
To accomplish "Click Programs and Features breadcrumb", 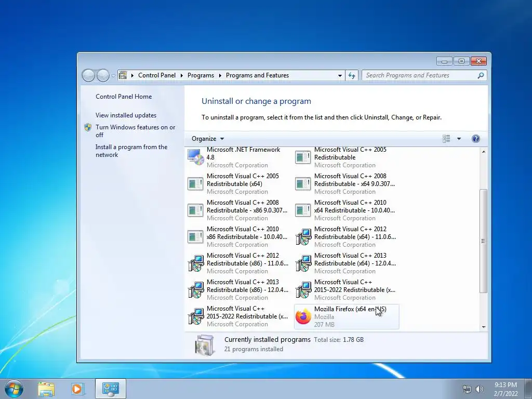I will (257, 75).
